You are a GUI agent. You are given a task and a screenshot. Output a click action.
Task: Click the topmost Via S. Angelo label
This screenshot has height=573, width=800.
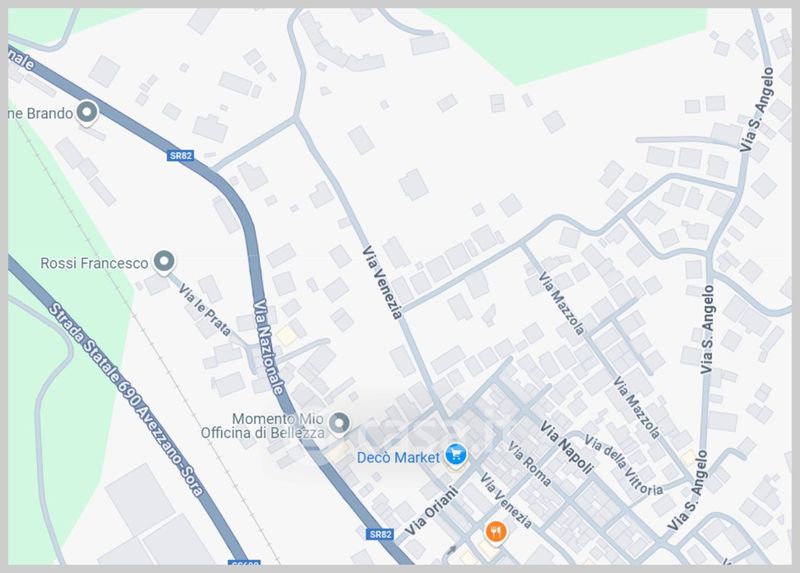pyautogui.click(x=757, y=109)
